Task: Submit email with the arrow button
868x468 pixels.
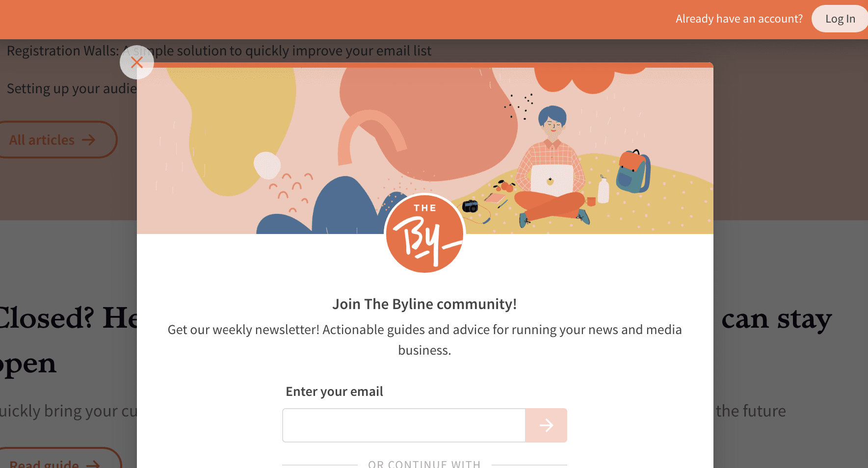Action: [546, 425]
